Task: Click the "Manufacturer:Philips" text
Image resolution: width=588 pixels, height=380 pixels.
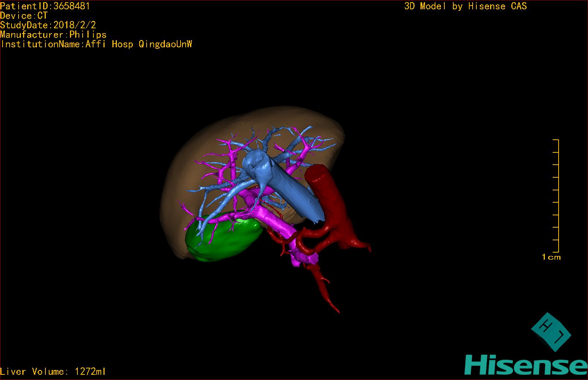Action: pyautogui.click(x=53, y=35)
